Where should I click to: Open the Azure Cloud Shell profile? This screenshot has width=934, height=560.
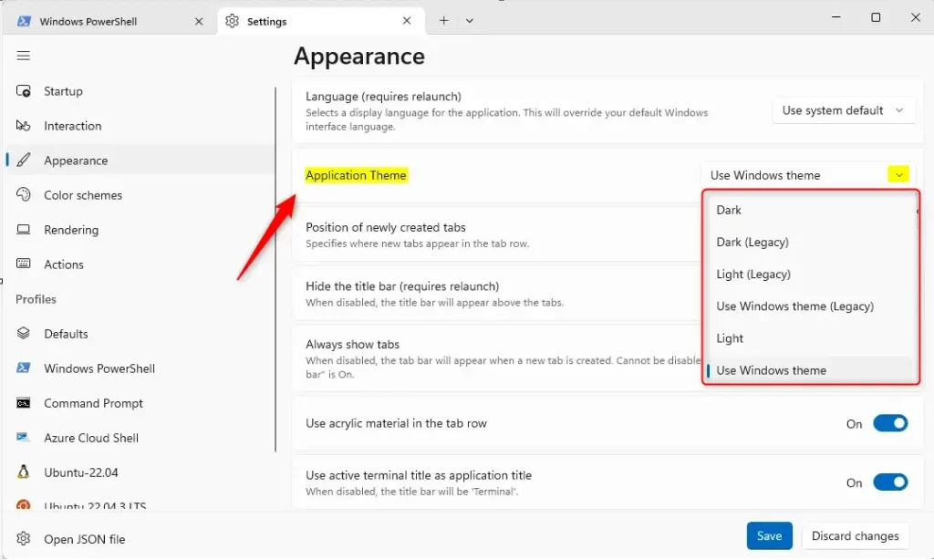[x=140, y=438]
